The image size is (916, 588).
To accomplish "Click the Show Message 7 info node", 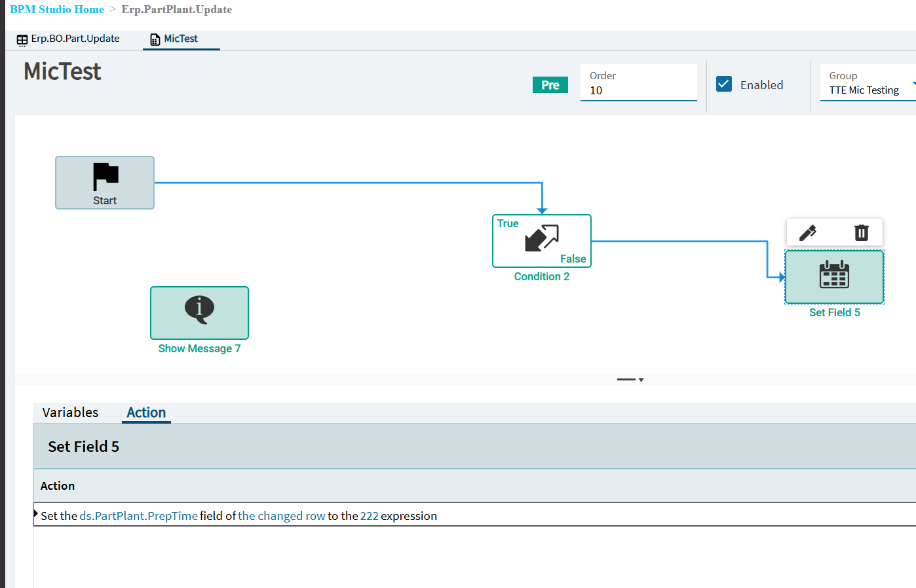I will click(x=199, y=313).
